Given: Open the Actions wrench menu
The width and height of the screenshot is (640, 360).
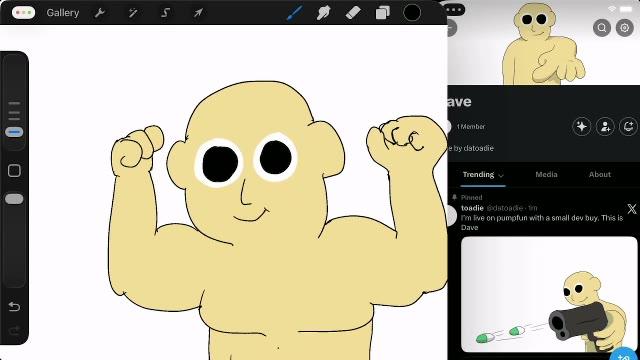Looking at the screenshot, I should (100, 13).
